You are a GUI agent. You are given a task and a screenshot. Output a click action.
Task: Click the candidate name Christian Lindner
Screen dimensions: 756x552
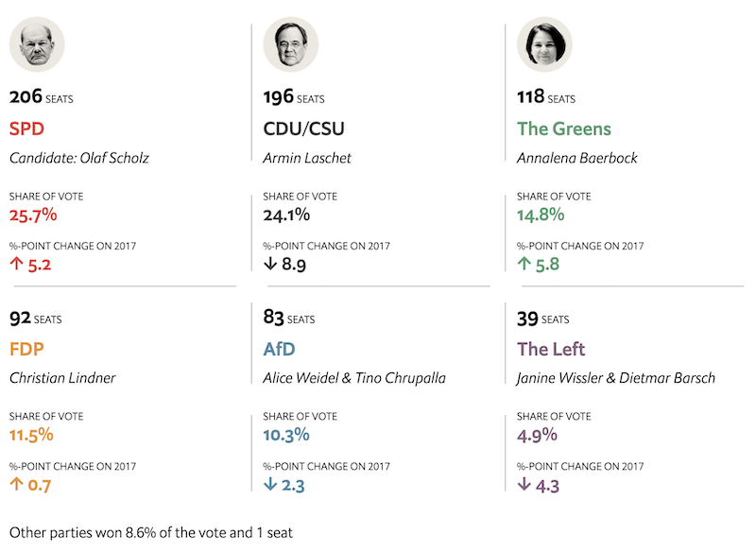62,378
